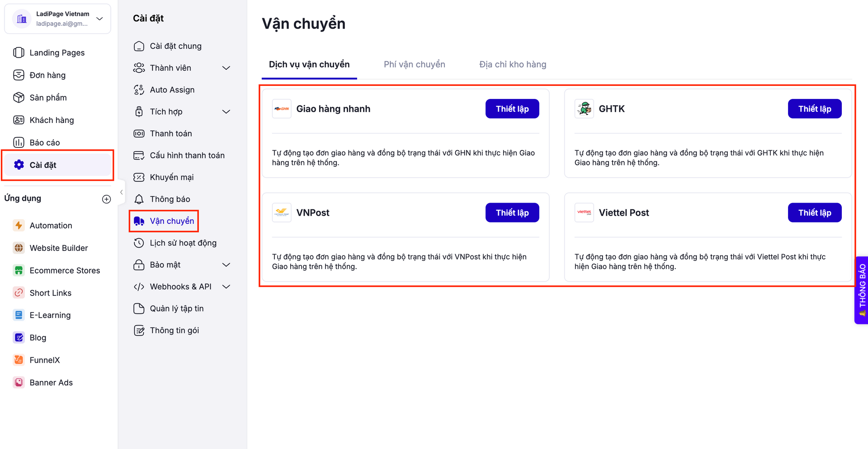Open the Quản lý tập tin menu item
The image size is (868, 449).
pyautogui.click(x=176, y=308)
